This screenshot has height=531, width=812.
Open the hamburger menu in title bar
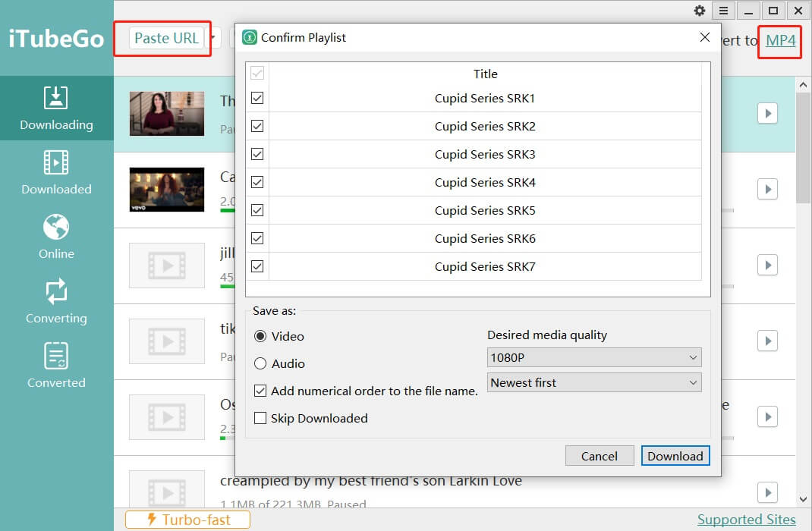click(723, 11)
